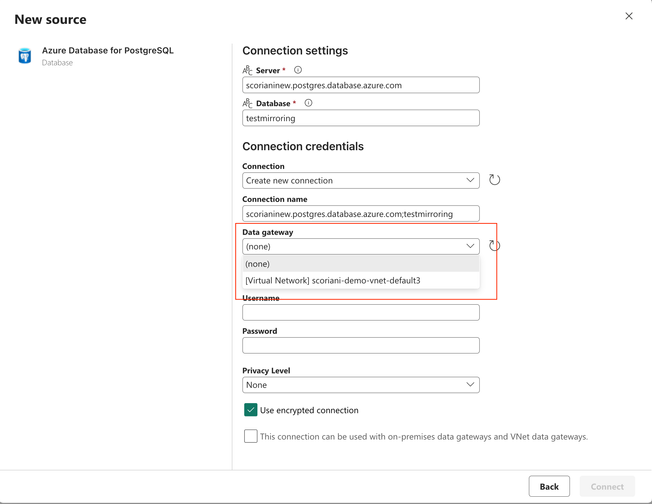Enable on-premises and VNet gateway usage checkbox
This screenshot has width=652, height=504.
(x=251, y=436)
